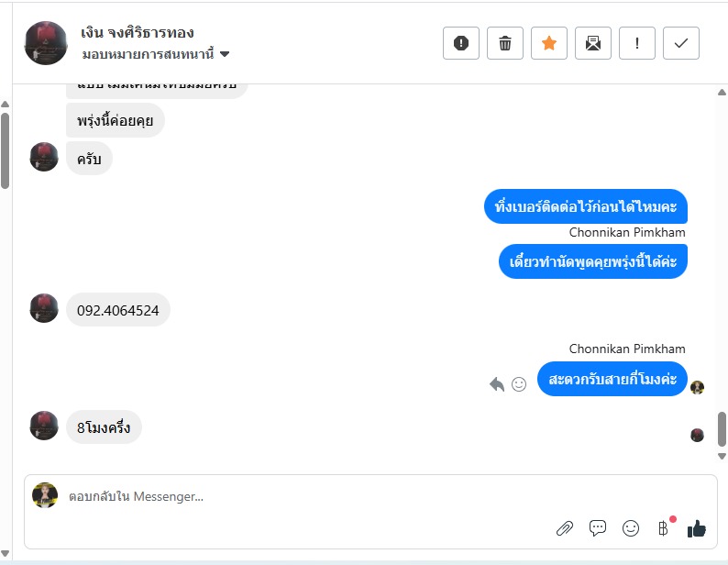Screen dimensions: 728x565
Task: Mark conversation as unread with envelope icon
Action: (x=593, y=43)
